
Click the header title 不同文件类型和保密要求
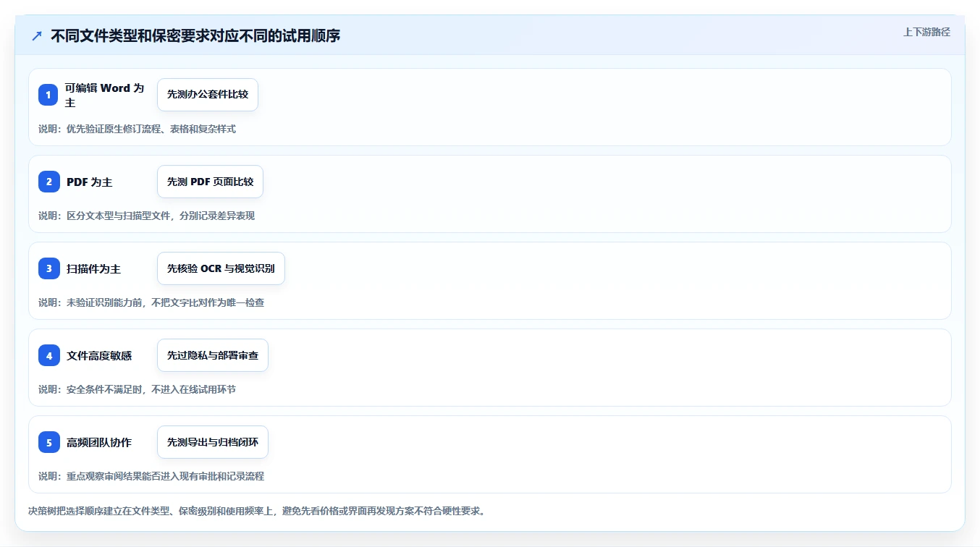[195, 36]
